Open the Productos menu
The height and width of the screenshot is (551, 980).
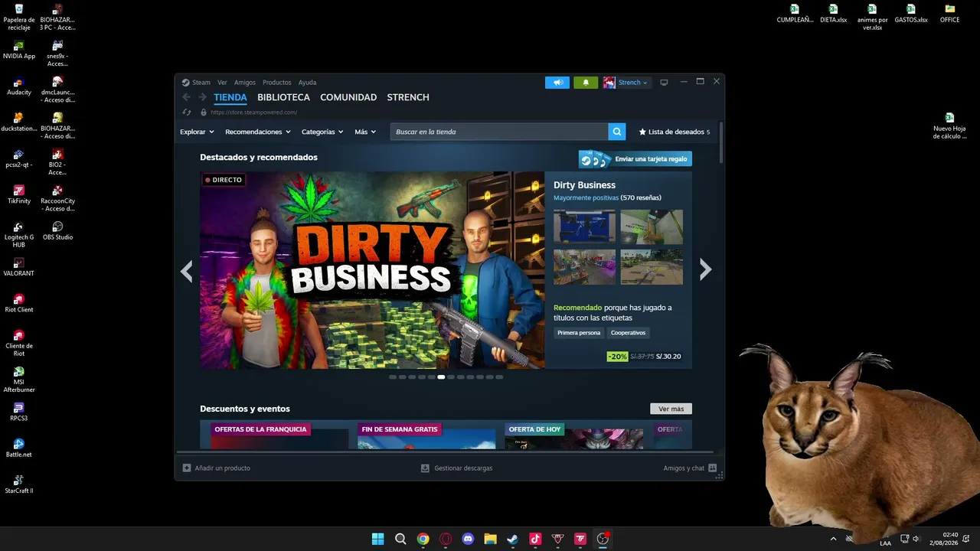click(277, 83)
